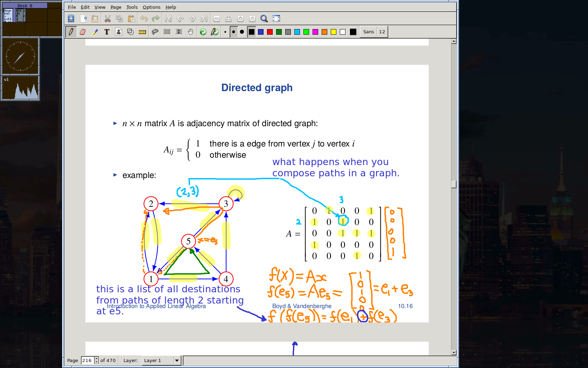Pick the orange color swatch
Screen dimensions: 588x368
click(324, 32)
